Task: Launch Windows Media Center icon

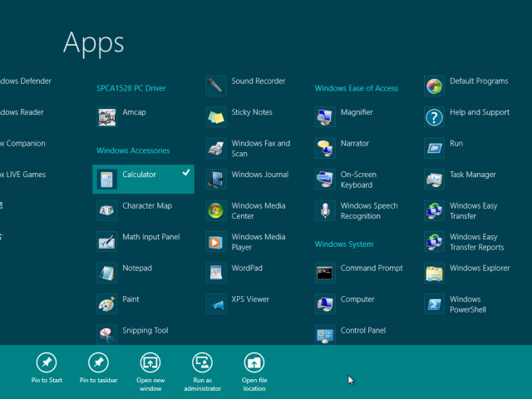Action: pos(216,210)
